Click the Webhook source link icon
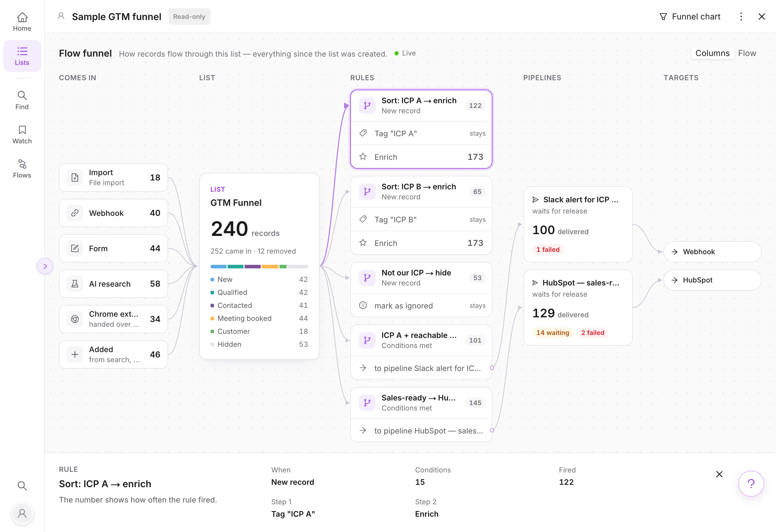 [75, 213]
